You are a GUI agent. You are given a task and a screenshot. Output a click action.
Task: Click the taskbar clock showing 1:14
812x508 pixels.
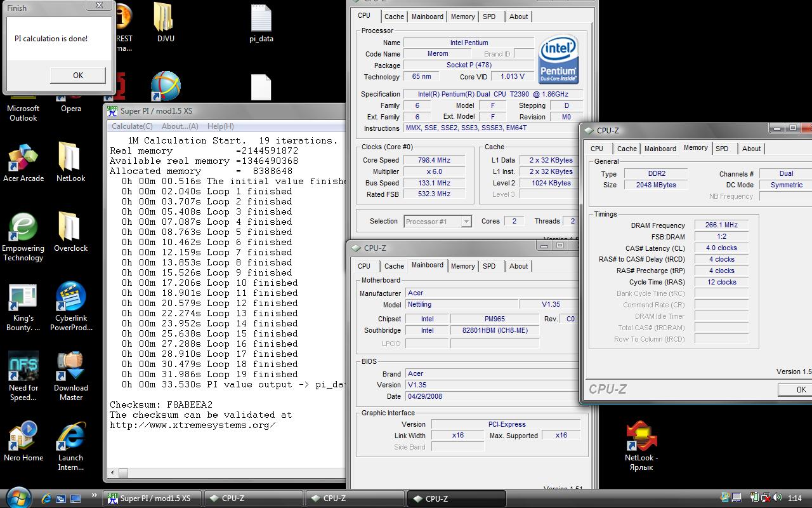[794, 498]
